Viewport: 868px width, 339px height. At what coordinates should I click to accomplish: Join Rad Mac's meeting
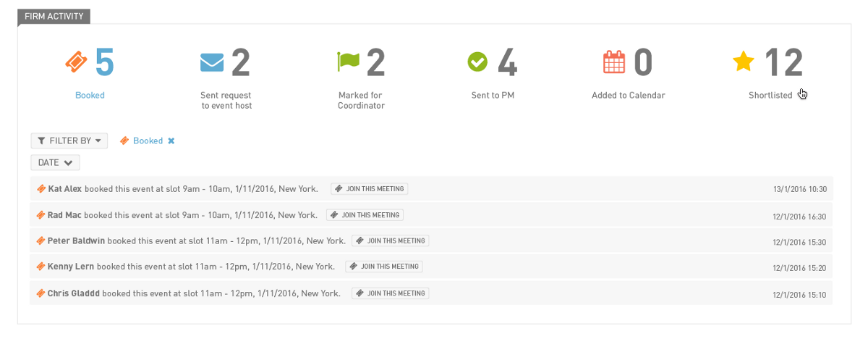[365, 215]
